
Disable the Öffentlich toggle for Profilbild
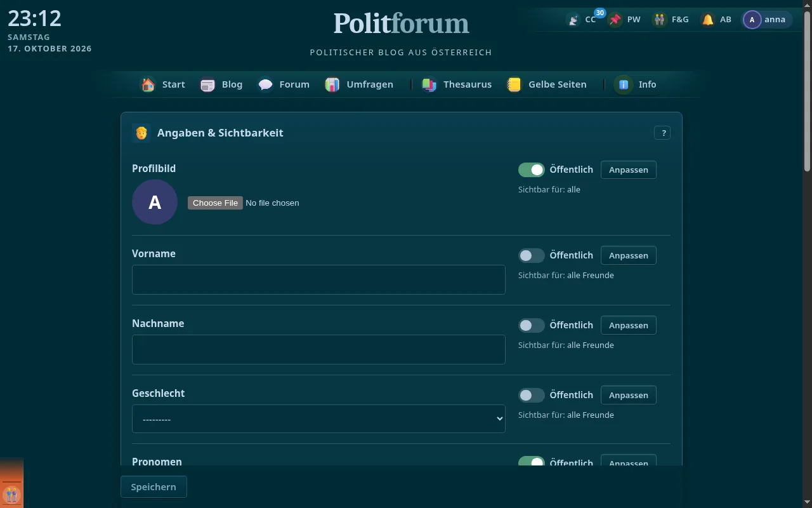pos(532,170)
